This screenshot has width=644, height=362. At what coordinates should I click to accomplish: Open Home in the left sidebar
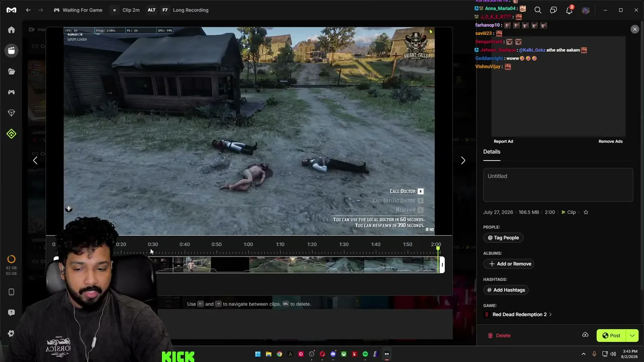[x=11, y=30]
